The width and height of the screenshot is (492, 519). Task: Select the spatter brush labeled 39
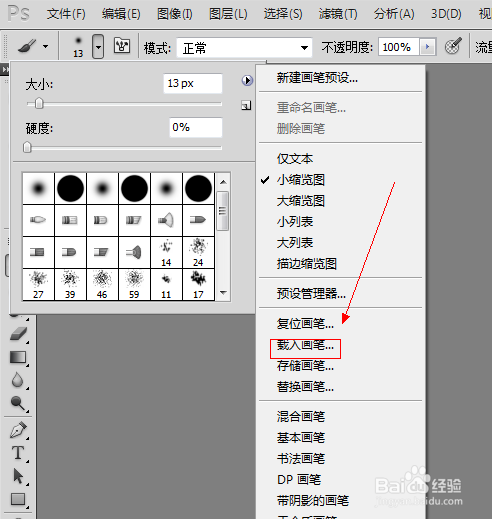pyautogui.click(x=70, y=284)
